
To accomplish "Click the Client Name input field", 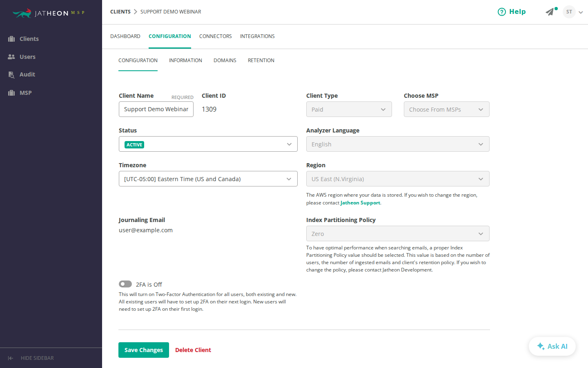I will point(156,109).
